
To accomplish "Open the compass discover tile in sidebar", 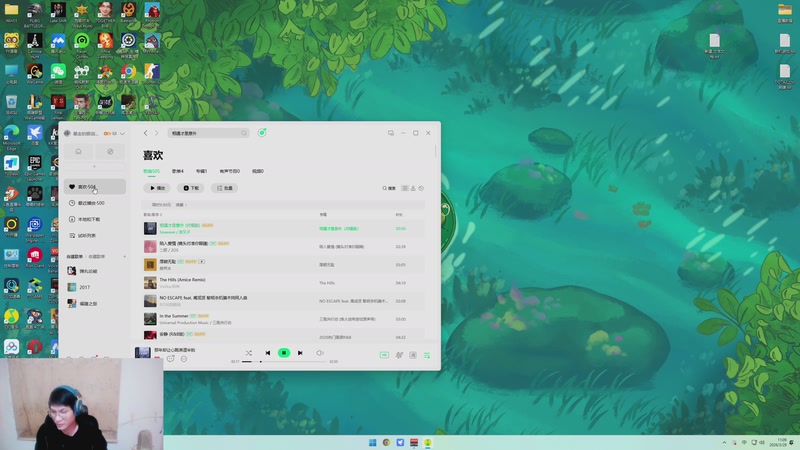I will (110, 152).
